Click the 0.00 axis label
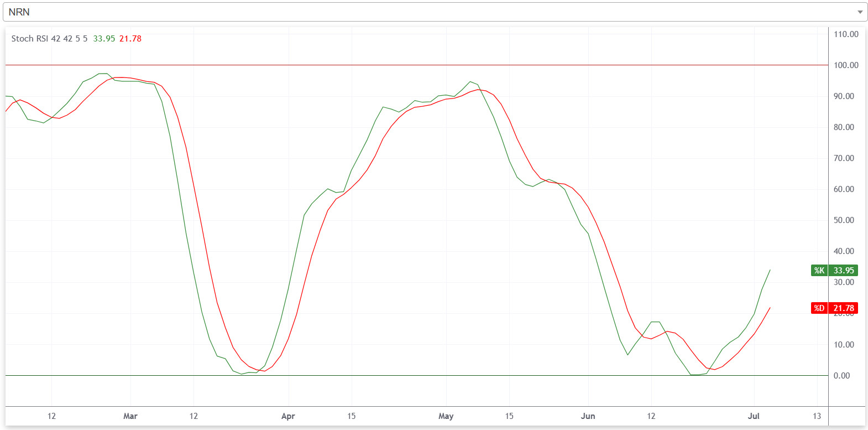This screenshot has width=868, height=430. pos(841,376)
